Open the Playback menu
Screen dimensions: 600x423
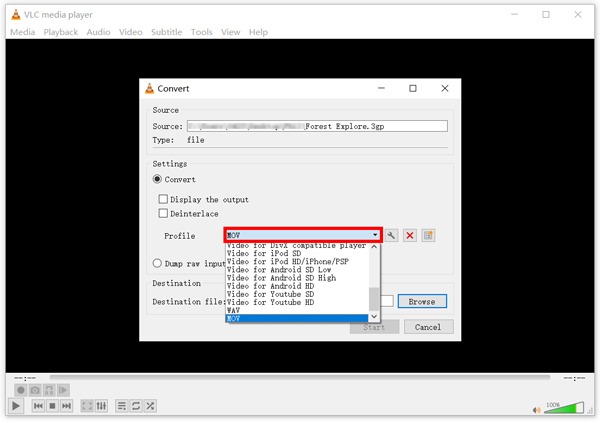60,32
